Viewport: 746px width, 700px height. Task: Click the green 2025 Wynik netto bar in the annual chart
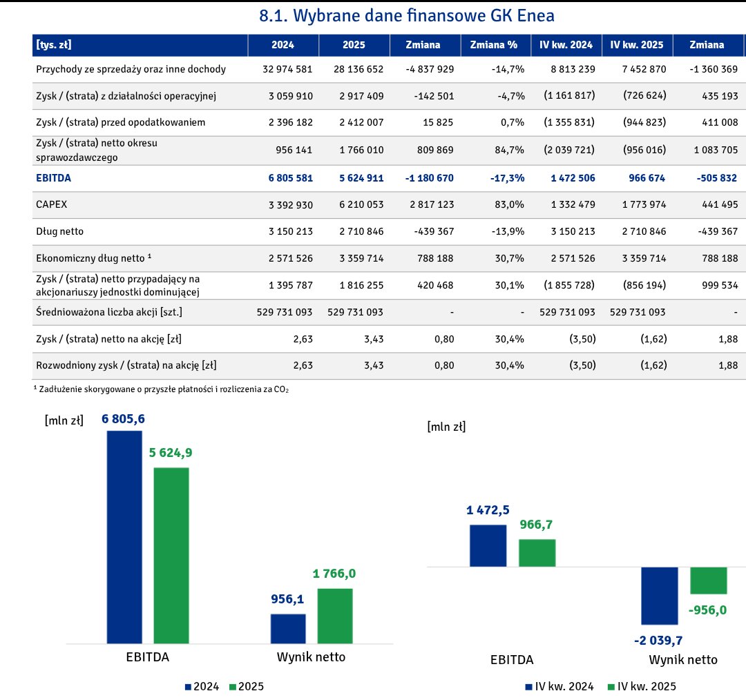point(336,616)
